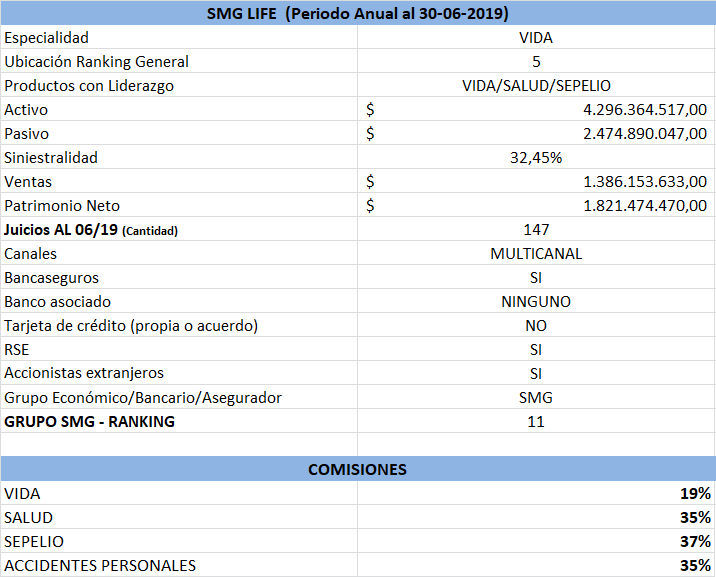Viewport: 716px width, 577px height.
Task: Click the Pasivo label cell
Action: point(179,133)
